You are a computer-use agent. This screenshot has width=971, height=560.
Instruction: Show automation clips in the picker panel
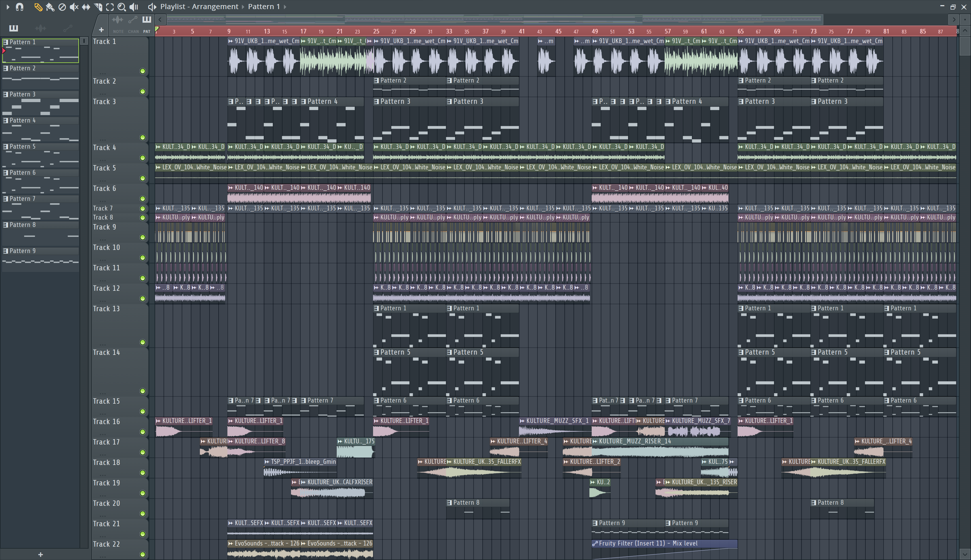67,28
